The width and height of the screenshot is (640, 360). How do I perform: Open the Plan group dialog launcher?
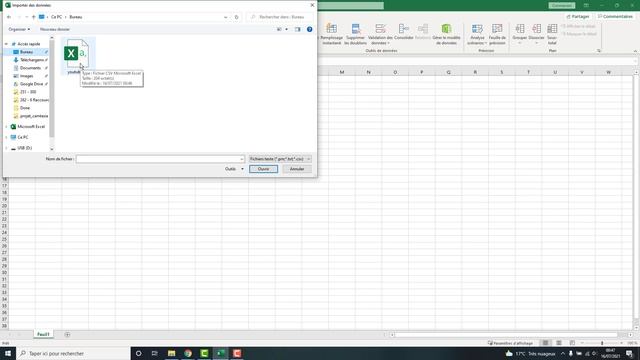[x=599, y=51]
